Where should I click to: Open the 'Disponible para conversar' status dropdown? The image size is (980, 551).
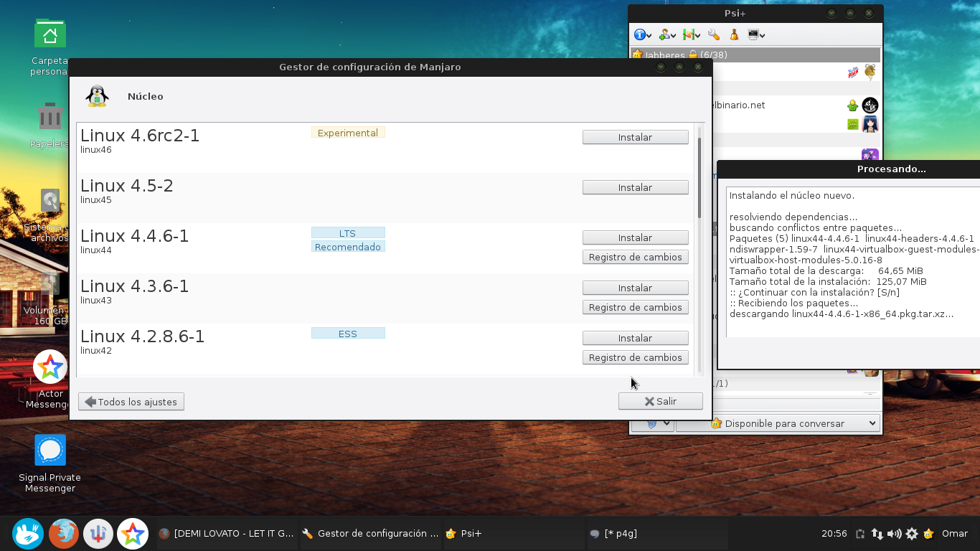(778, 423)
